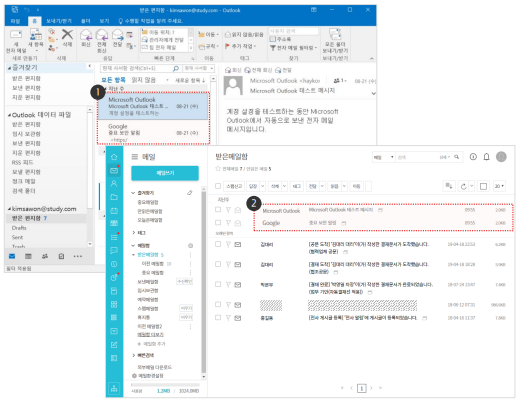The height and width of the screenshot is (404, 521).
Task: Click chat bubble icon in teal sidebar
Action: (114, 250)
